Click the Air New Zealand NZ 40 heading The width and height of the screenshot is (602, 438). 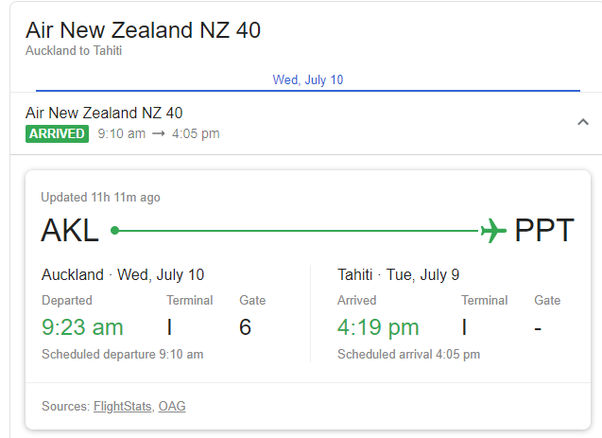click(143, 30)
